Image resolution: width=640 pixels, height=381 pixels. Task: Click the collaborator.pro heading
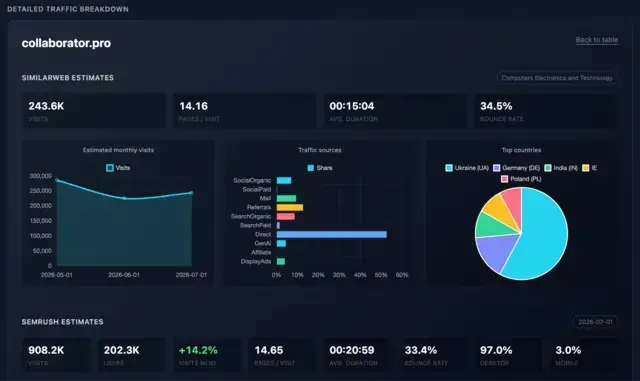(x=66, y=43)
